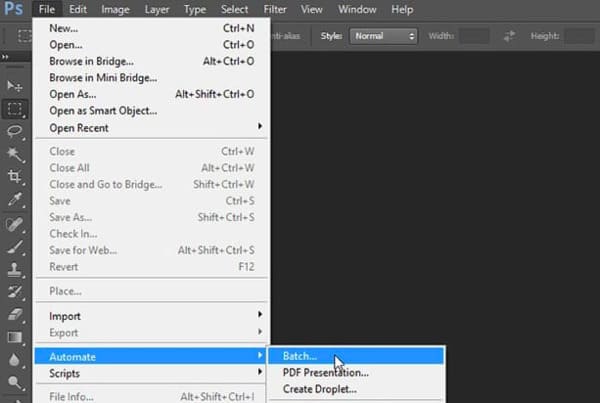Click the Close All menu entry
The height and width of the screenshot is (403, 600).
coord(152,168)
